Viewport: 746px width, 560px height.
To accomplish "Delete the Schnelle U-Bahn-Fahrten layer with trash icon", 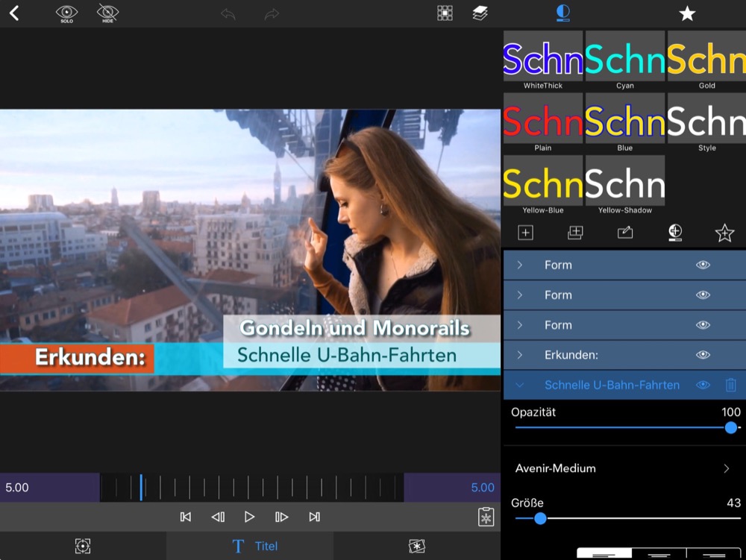I will pos(730,385).
